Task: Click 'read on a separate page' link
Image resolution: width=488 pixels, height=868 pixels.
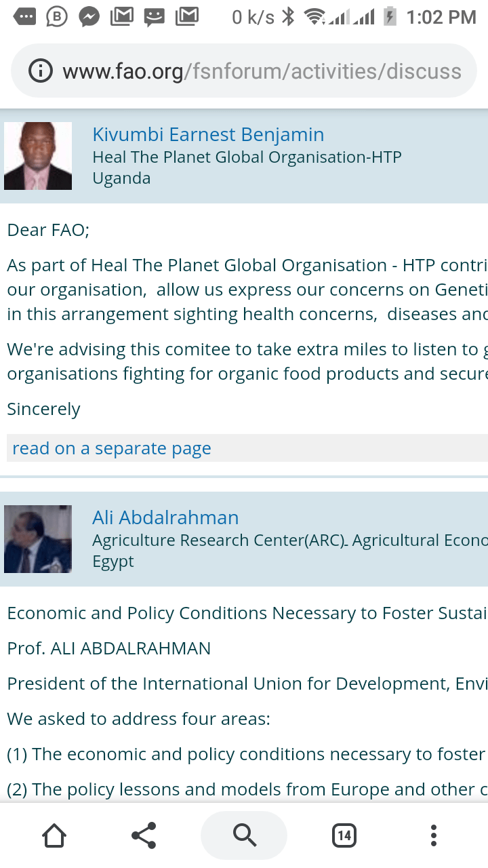Action: pyautogui.click(x=112, y=448)
